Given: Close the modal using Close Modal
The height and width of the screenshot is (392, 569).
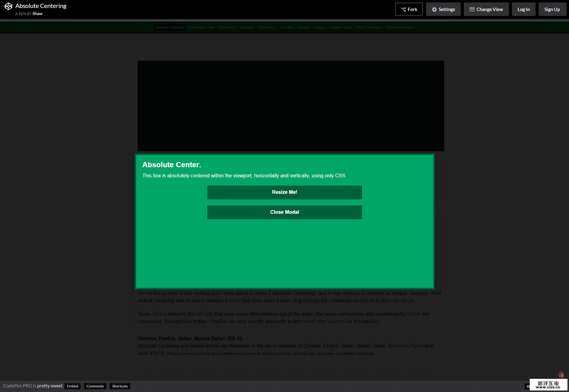Looking at the screenshot, I should [284, 212].
